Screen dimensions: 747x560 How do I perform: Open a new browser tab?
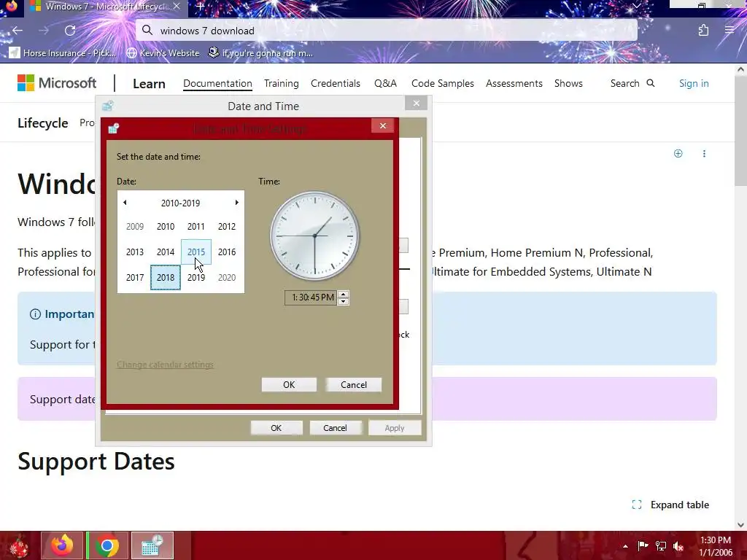click(200, 6)
